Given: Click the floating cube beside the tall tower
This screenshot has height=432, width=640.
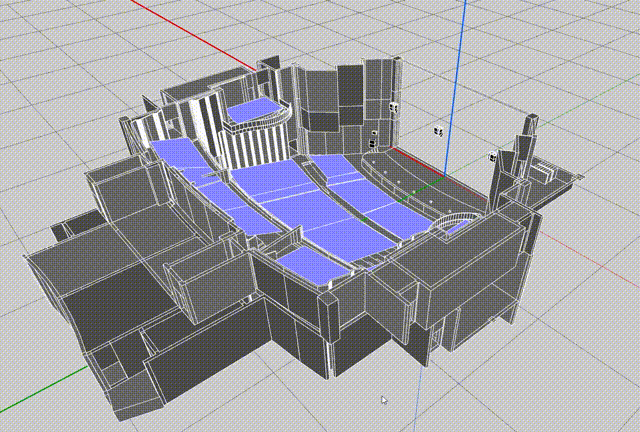Looking at the screenshot, I should click(x=495, y=156).
